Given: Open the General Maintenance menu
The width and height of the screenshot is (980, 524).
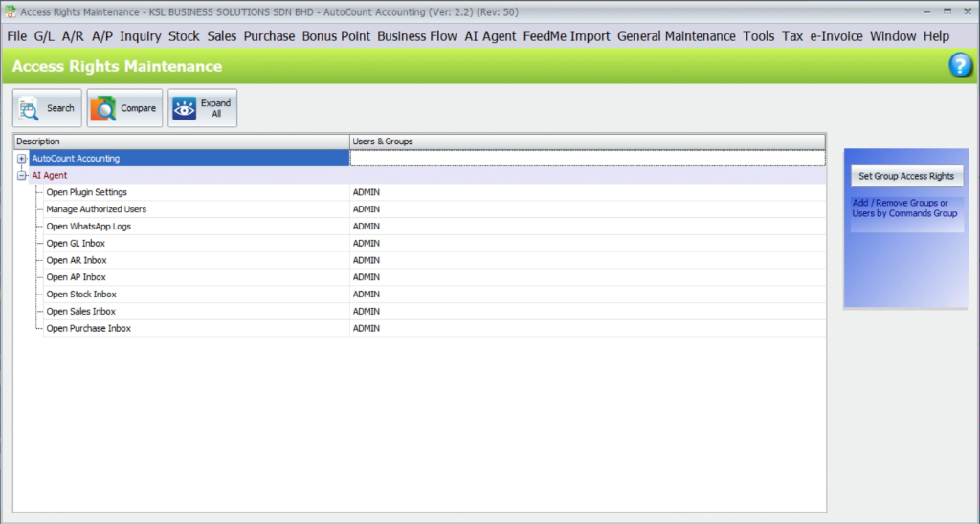Looking at the screenshot, I should 677,36.
